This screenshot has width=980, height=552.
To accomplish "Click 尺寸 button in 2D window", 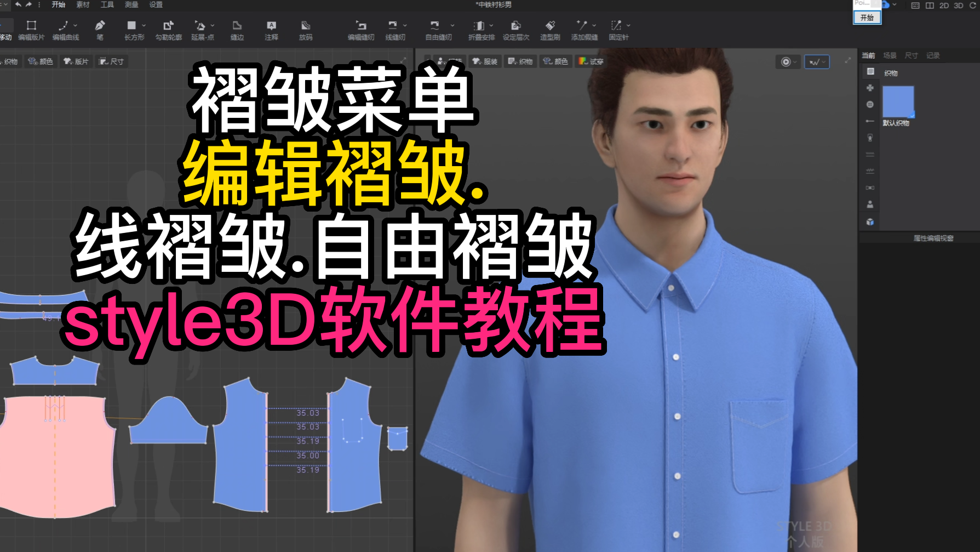I will 111,61.
